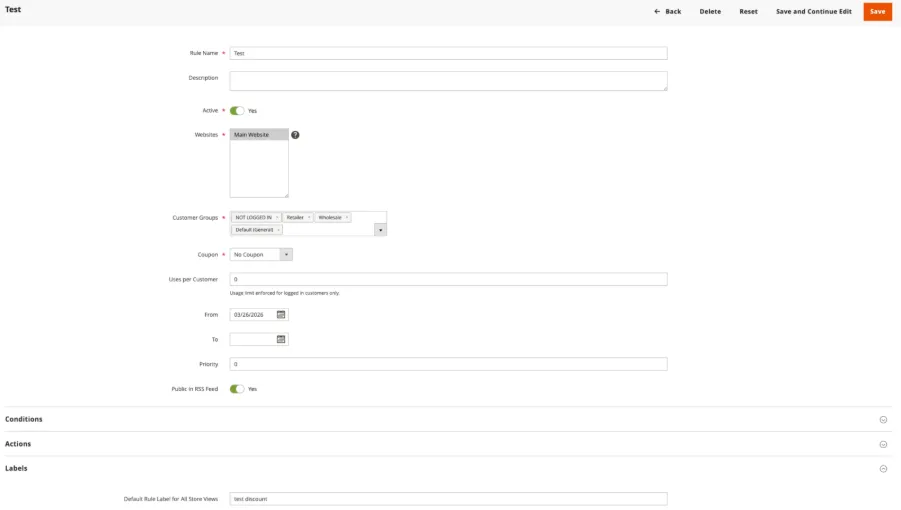Click the Default Rule Label input field
The image size is (901, 510).
[x=448, y=499]
